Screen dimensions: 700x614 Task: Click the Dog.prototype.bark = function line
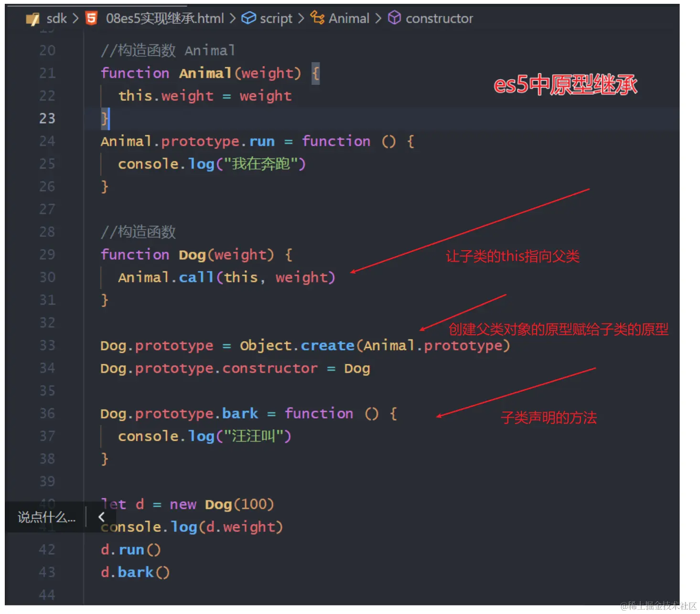click(249, 413)
